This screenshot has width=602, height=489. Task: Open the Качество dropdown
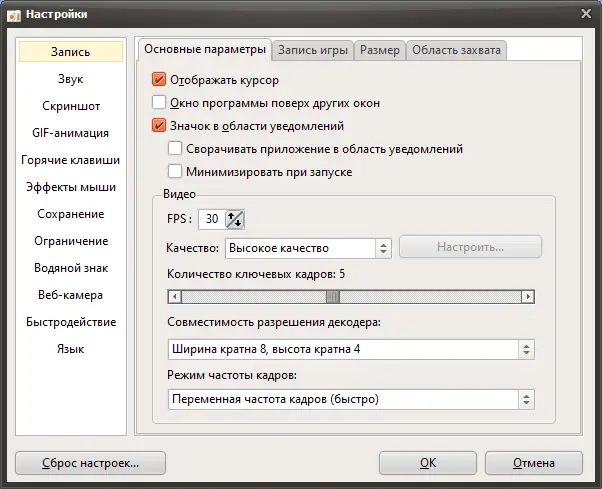[x=307, y=247]
